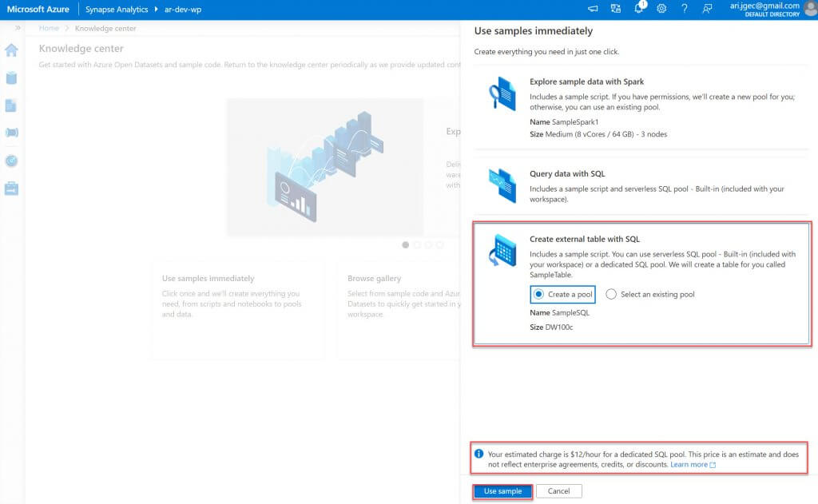The image size is (818, 504).
Task: Open the settings gear in top bar
Action: [x=661, y=9]
